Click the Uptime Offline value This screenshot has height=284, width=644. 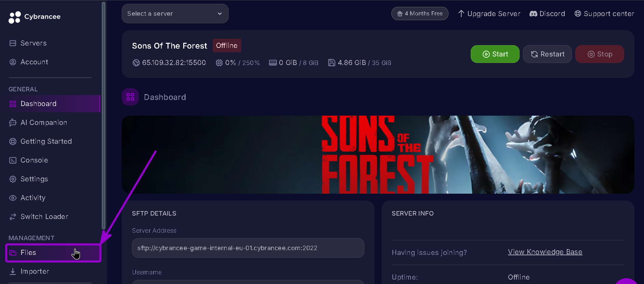pyautogui.click(x=519, y=277)
